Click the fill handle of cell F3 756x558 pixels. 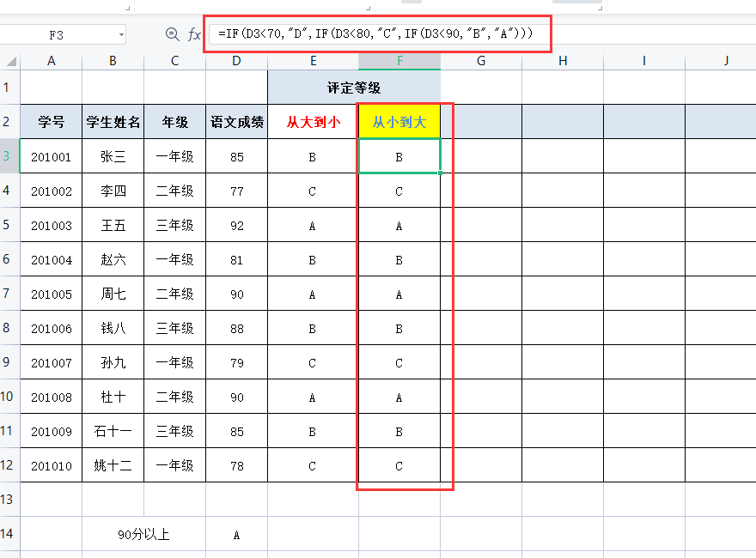[x=440, y=173]
